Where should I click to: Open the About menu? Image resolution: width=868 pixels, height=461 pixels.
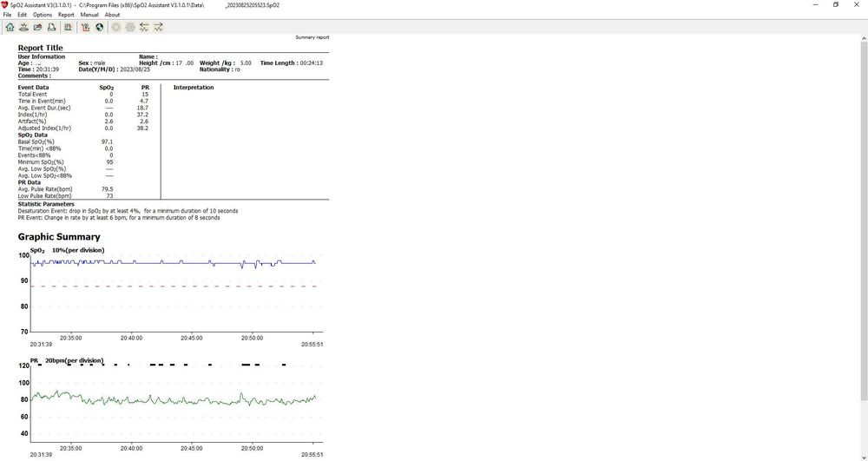click(x=112, y=15)
